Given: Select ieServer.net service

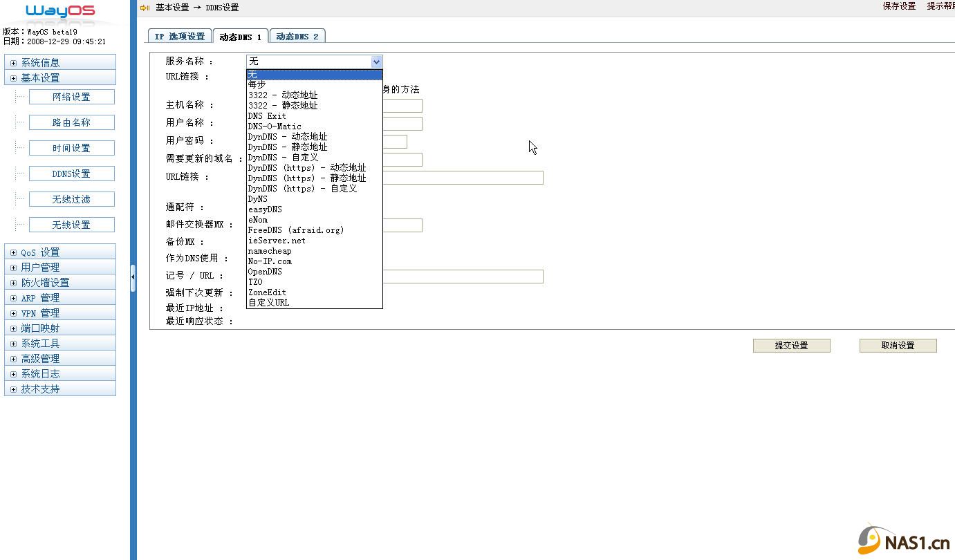Looking at the screenshot, I should (x=315, y=240).
